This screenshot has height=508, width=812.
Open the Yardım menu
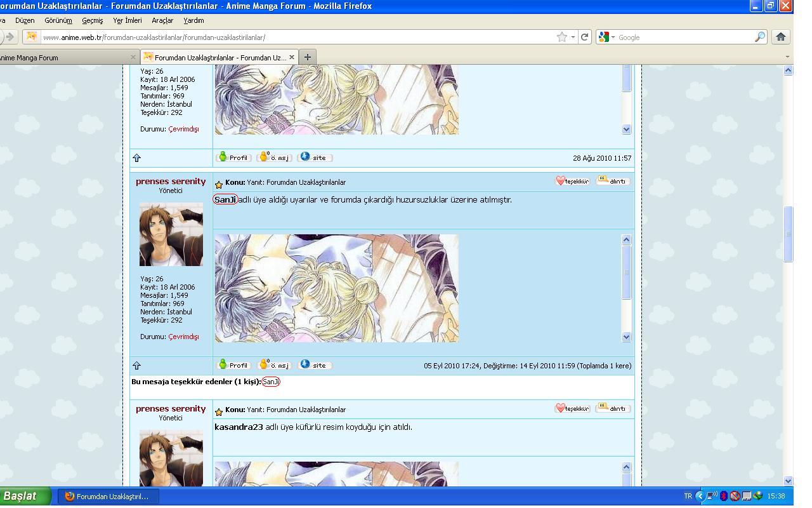pyautogui.click(x=193, y=20)
